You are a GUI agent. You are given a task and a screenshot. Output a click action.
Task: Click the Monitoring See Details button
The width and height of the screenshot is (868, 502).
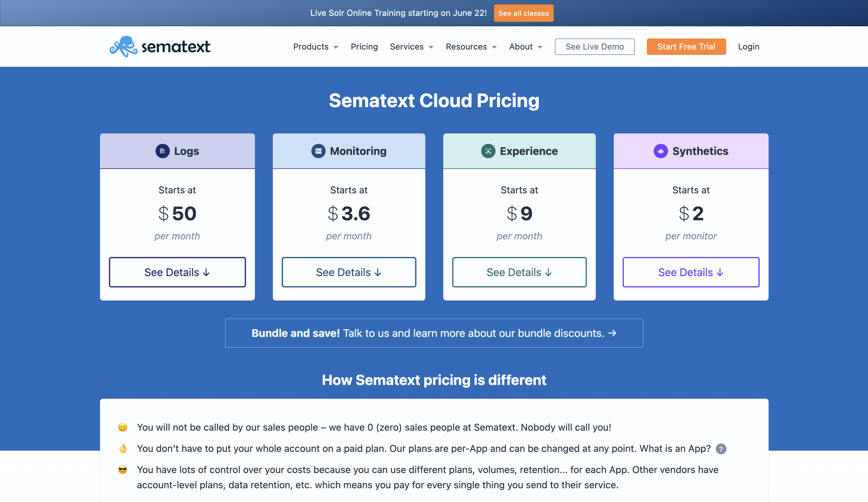coord(348,272)
